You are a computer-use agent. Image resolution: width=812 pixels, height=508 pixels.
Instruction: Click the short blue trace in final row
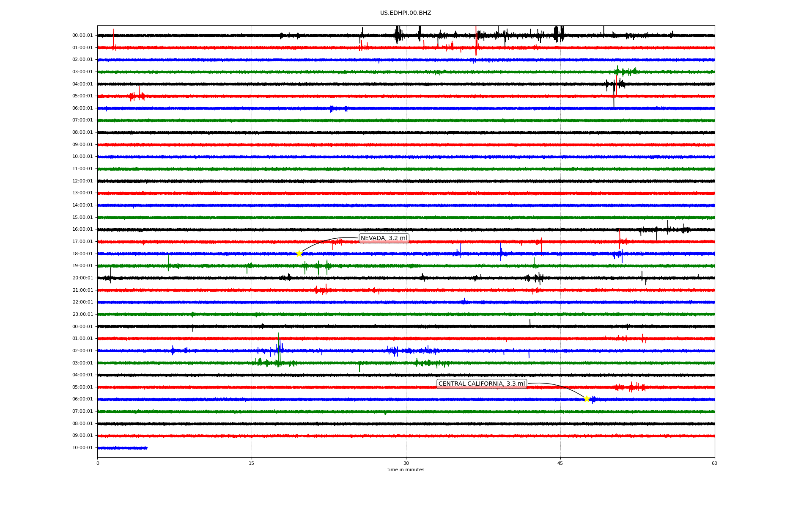123,448
